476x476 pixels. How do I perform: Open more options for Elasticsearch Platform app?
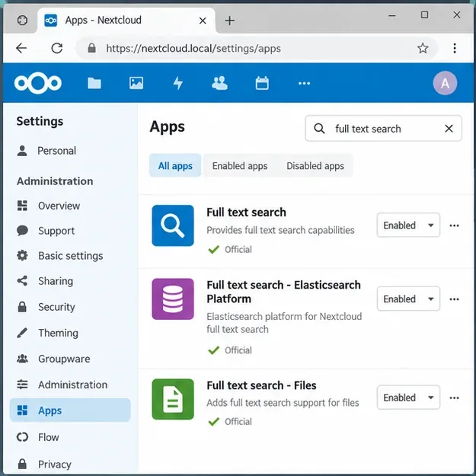point(454,299)
